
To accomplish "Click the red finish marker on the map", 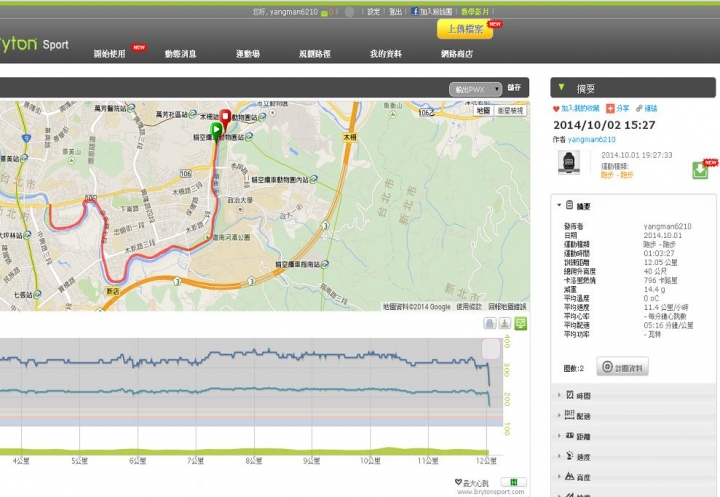I will point(225,119).
